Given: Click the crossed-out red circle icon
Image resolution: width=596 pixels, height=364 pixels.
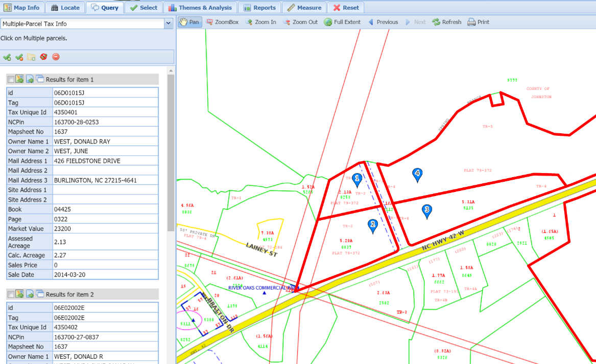Looking at the screenshot, I should pos(43,57).
